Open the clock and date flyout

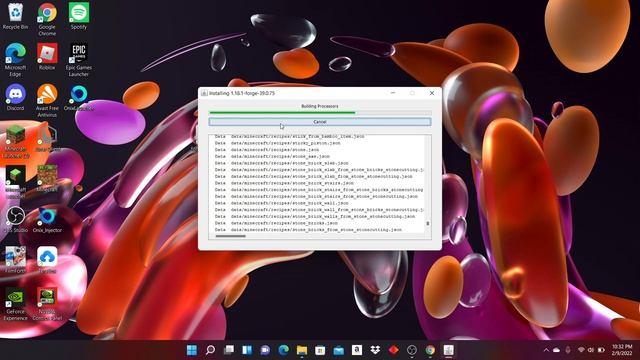point(622,350)
